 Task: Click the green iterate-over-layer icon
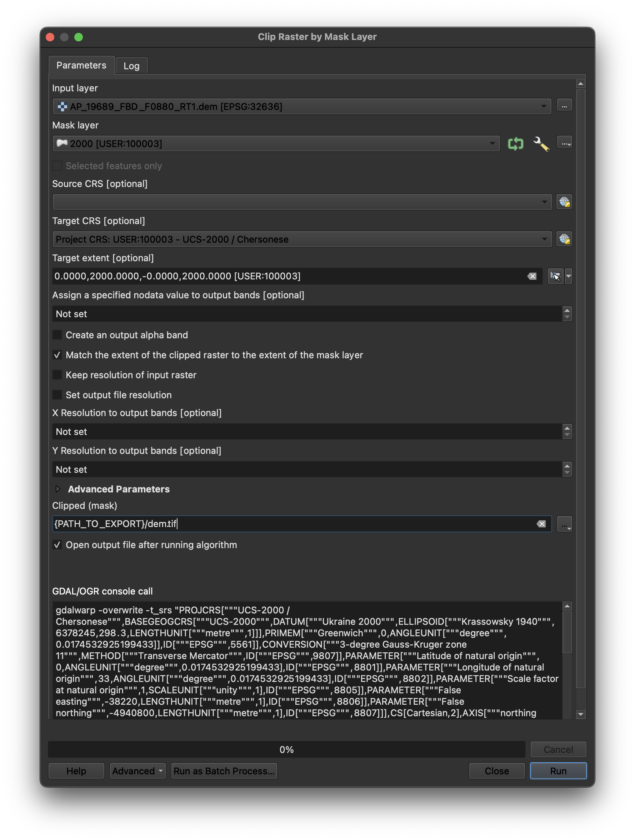(x=515, y=143)
